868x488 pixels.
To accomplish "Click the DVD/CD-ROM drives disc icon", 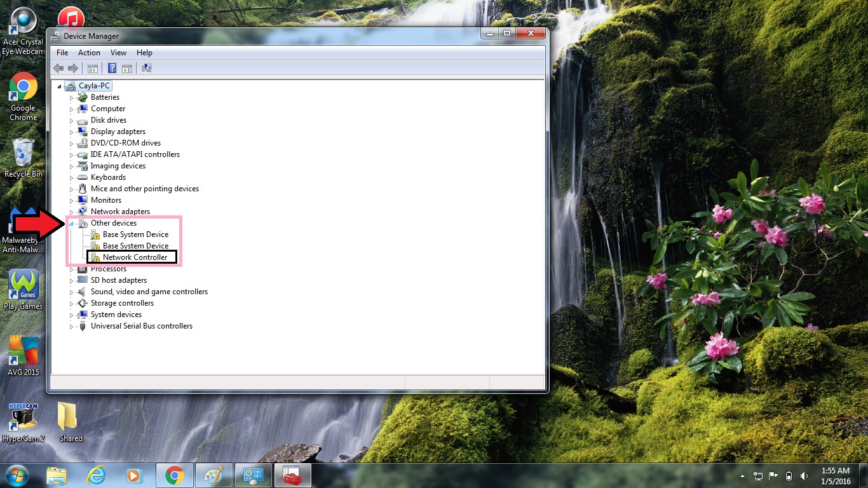I will pyautogui.click(x=82, y=143).
